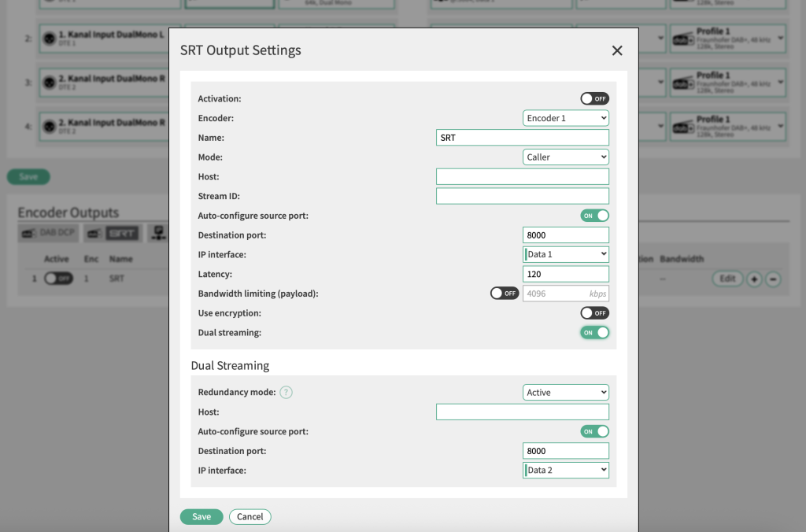This screenshot has height=532, width=806.
Task: Select the DAB DCP output tab
Action: (x=48, y=233)
